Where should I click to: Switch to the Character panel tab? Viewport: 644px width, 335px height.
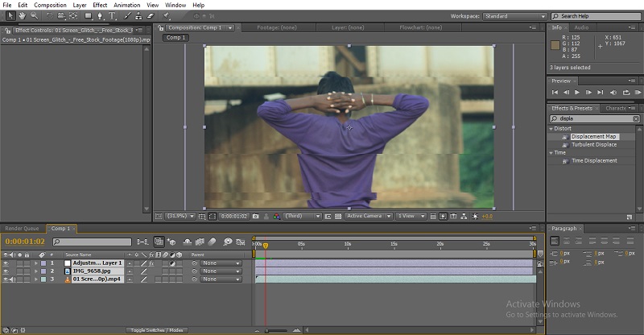[615, 109]
